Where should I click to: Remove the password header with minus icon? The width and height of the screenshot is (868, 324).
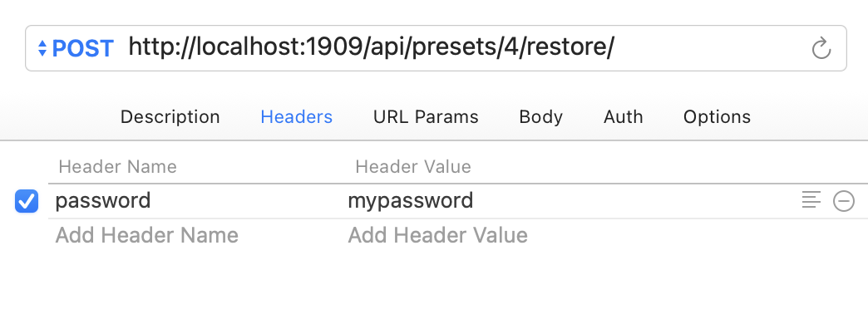pyautogui.click(x=844, y=201)
